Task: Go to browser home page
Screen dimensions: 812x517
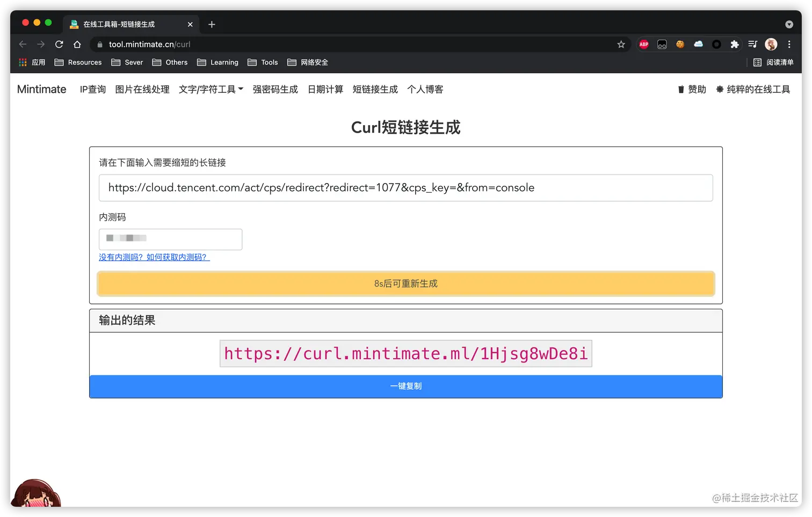Action: (77, 44)
